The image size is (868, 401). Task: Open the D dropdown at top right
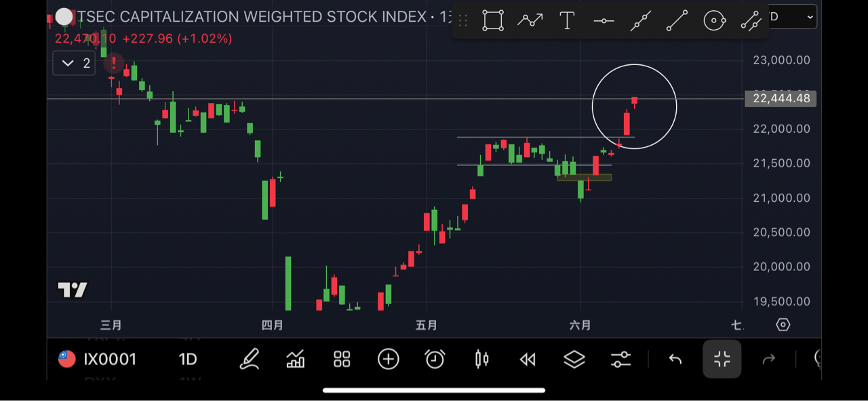coord(793,17)
